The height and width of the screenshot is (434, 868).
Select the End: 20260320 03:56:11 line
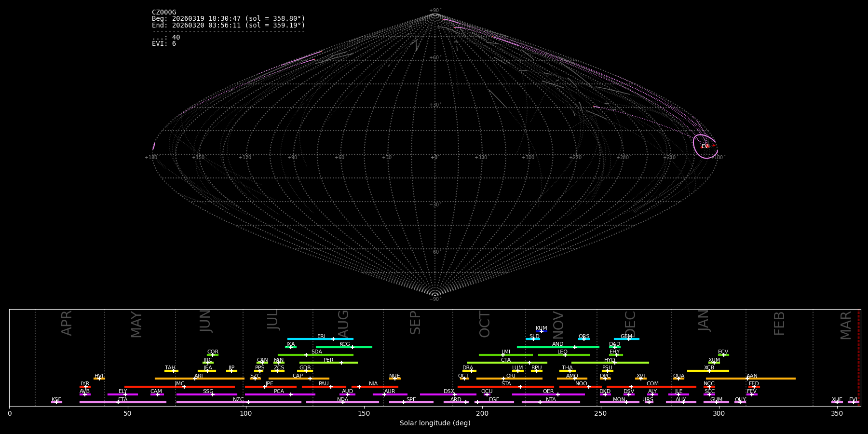229,25
